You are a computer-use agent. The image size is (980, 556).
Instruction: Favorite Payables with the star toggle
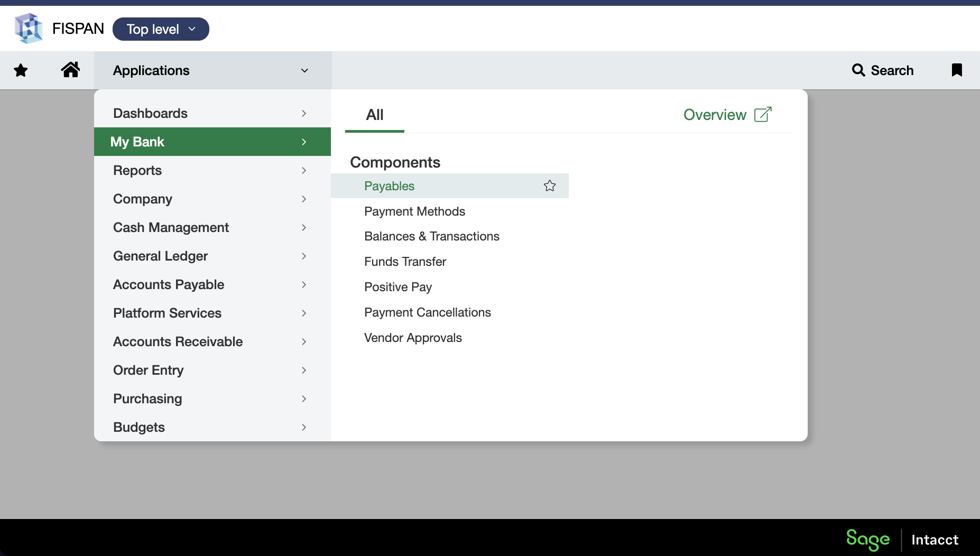click(x=550, y=186)
